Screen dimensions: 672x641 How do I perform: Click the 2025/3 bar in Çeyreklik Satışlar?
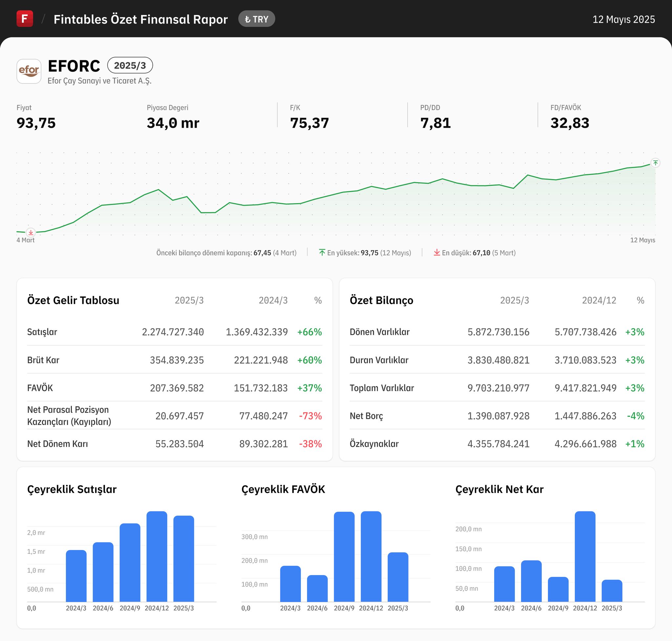point(183,559)
